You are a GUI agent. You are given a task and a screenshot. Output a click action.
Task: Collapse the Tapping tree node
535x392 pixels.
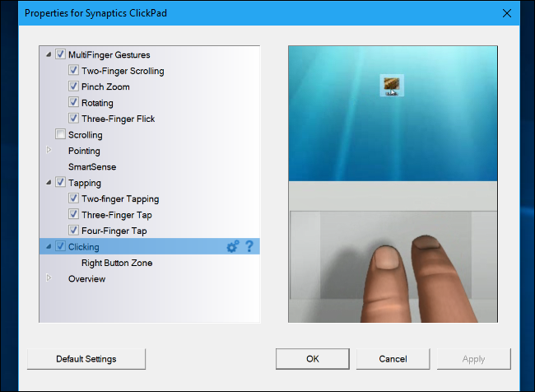(x=49, y=183)
